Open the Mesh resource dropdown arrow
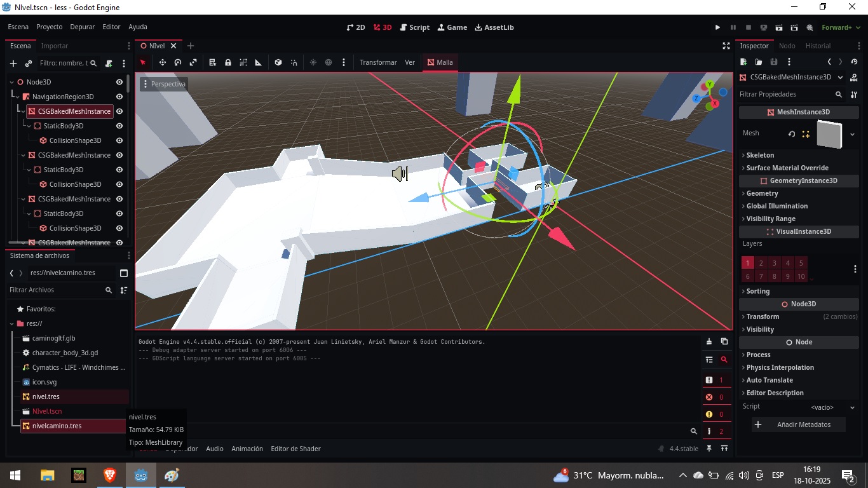The width and height of the screenshot is (868, 488). (x=852, y=134)
